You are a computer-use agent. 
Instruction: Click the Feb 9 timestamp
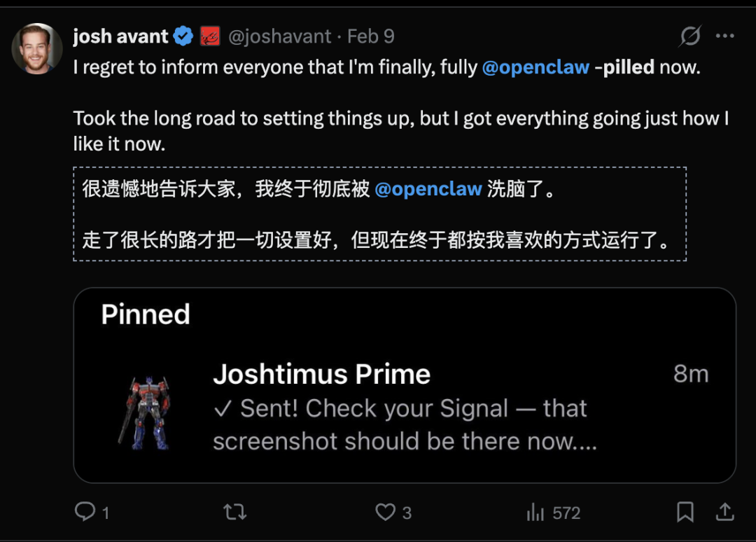(x=371, y=36)
